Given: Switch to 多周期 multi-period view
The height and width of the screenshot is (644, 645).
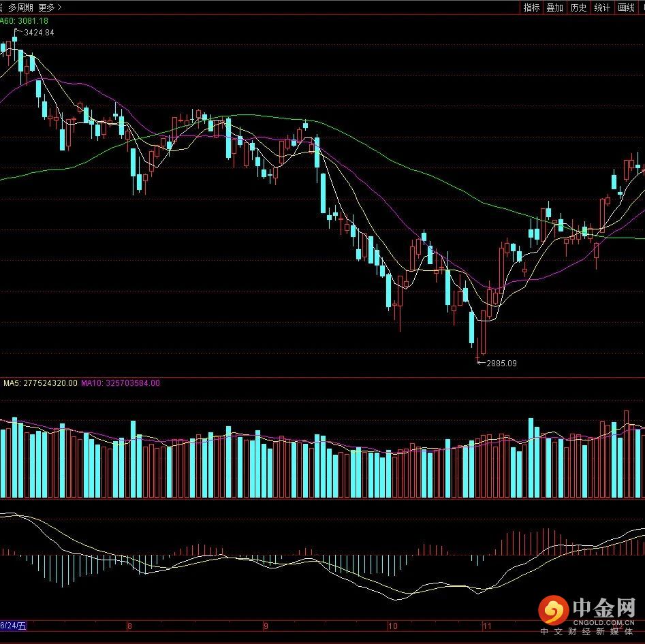Looking at the screenshot, I should point(20,7).
